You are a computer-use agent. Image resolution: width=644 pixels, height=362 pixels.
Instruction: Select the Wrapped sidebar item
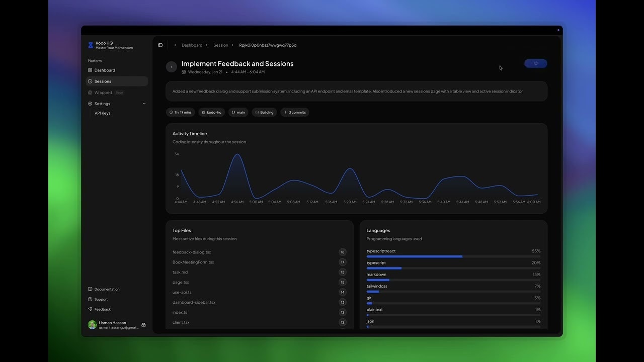(x=117, y=93)
